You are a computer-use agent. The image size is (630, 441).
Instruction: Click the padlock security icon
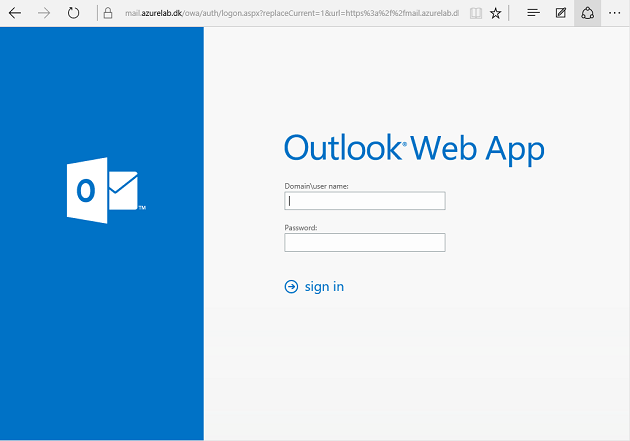108,13
